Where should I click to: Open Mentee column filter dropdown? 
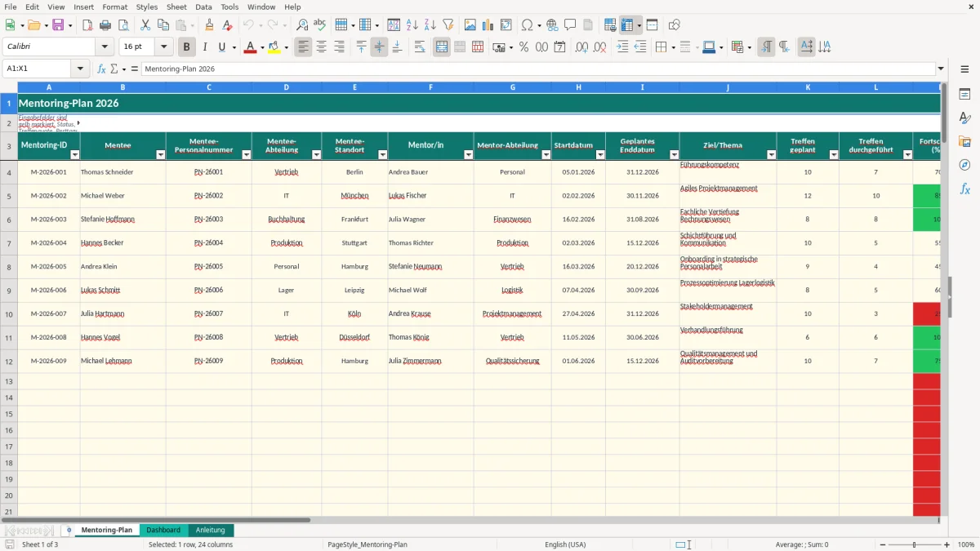point(161,154)
